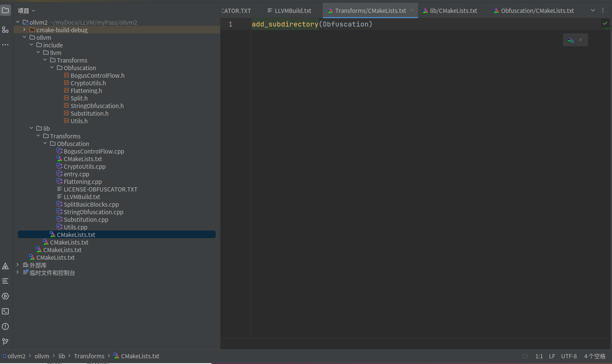
Task: Click Transforms in the breadcrumb bar
Action: (89, 356)
